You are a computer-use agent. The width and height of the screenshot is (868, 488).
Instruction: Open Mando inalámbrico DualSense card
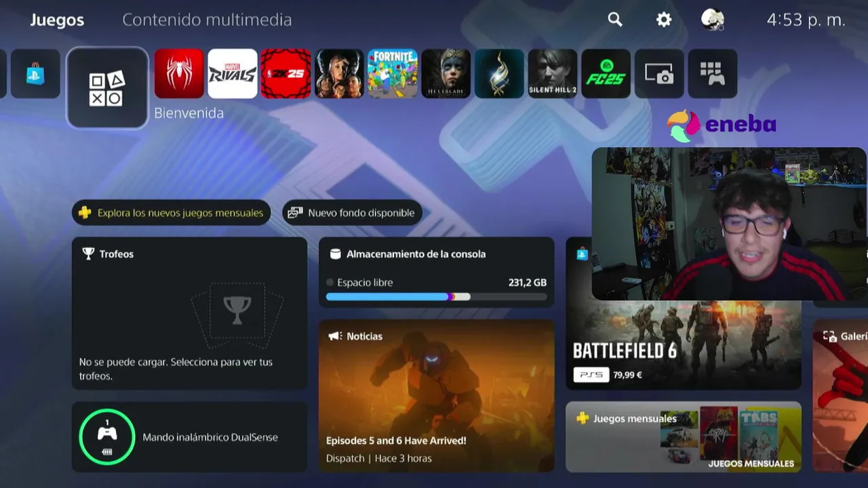tap(189, 437)
